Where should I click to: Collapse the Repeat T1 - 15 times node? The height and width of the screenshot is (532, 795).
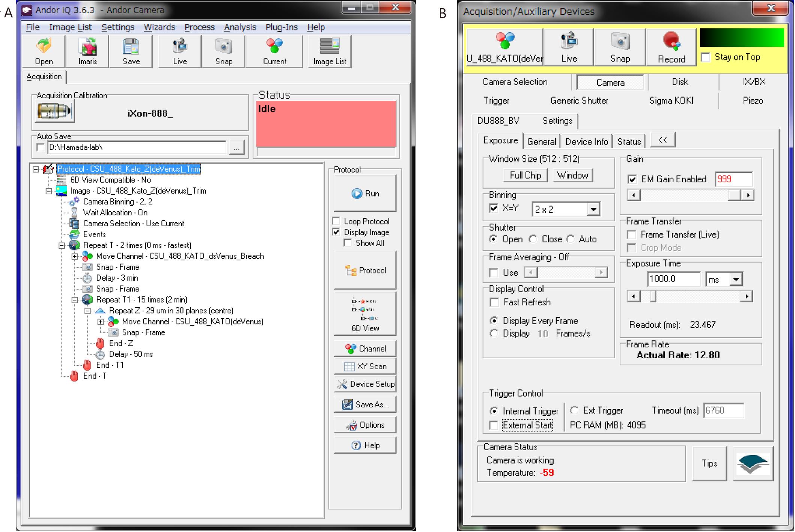click(75, 300)
